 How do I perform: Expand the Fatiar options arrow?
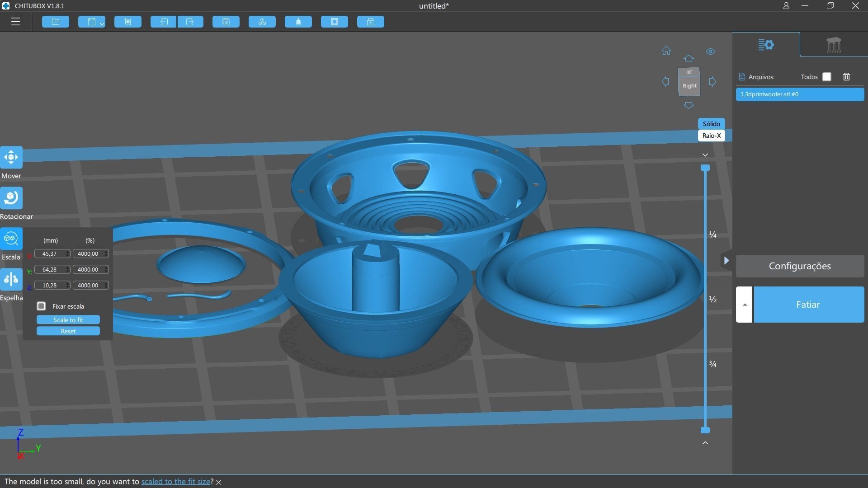pyautogui.click(x=744, y=305)
